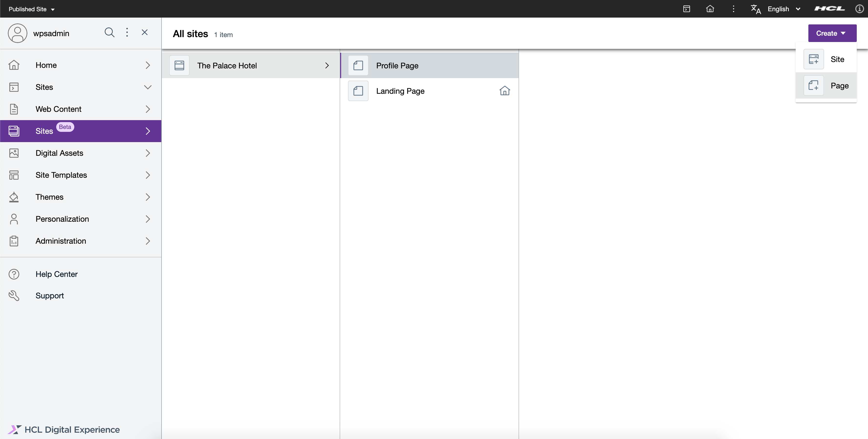Open the three-dot menu in top bar

(x=734, y=9)
